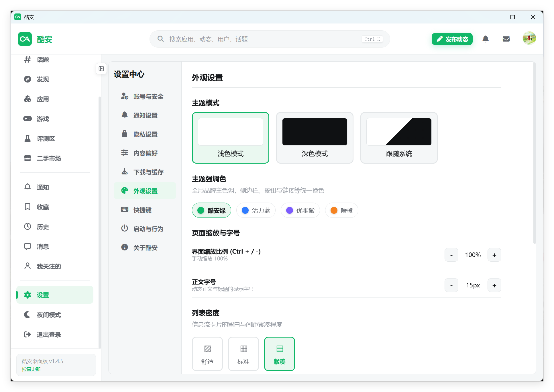Open 启动与行为 power tab
This screenshot has height=392, width=554.
(x=145, y=229)
